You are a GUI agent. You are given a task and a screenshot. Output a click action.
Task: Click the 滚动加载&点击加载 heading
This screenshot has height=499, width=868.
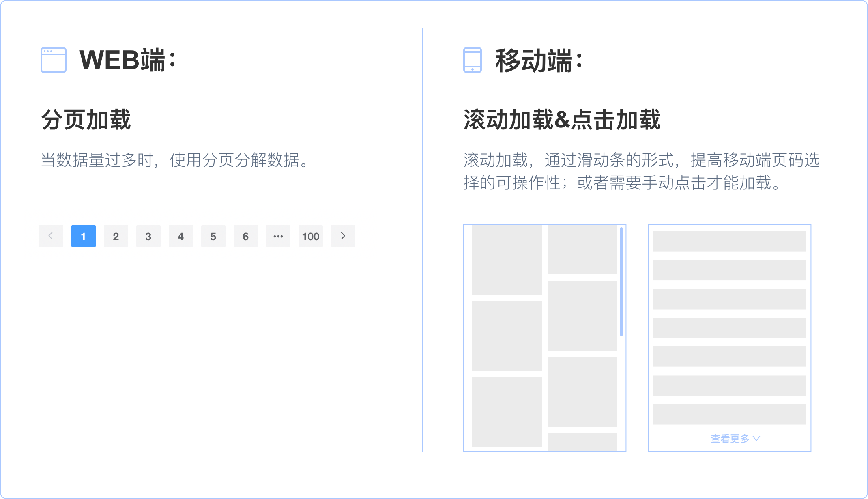click(x=562, y=120)
